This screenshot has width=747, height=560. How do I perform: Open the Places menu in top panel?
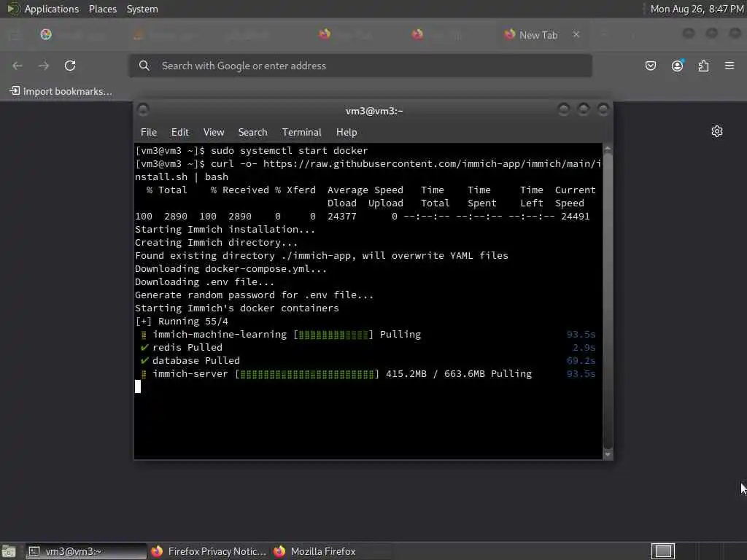point(102,9)
